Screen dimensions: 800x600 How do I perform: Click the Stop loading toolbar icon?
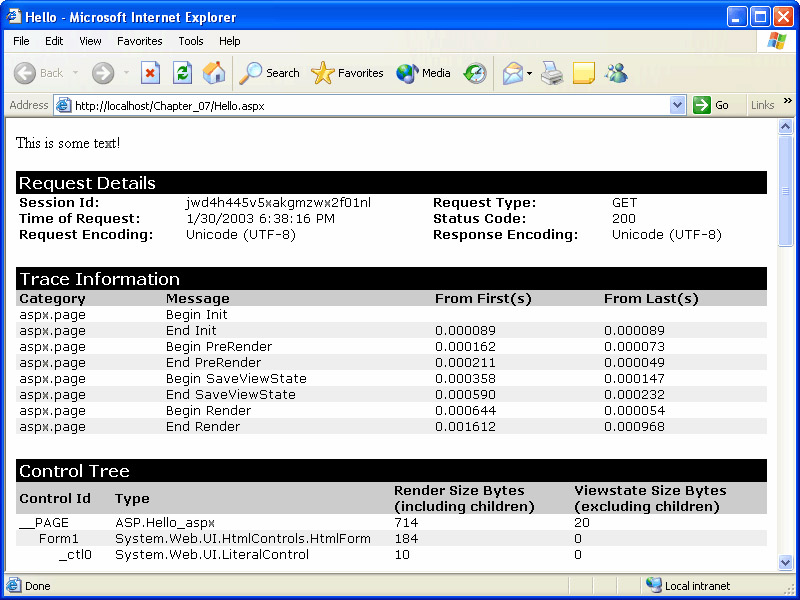150,73
